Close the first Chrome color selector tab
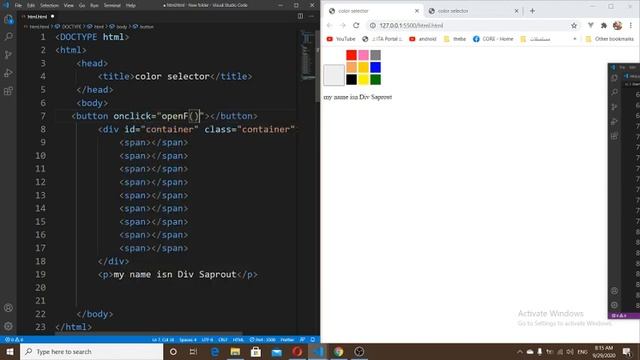Viewport: 640px width, 360px height. (x=417, y=11)
